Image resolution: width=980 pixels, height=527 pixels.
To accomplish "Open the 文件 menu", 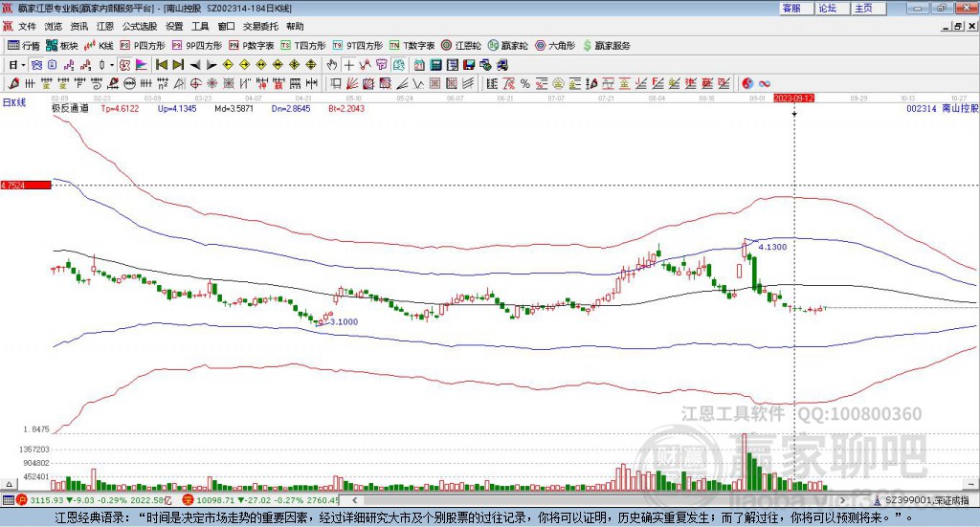I will click(x=27, y=26).
